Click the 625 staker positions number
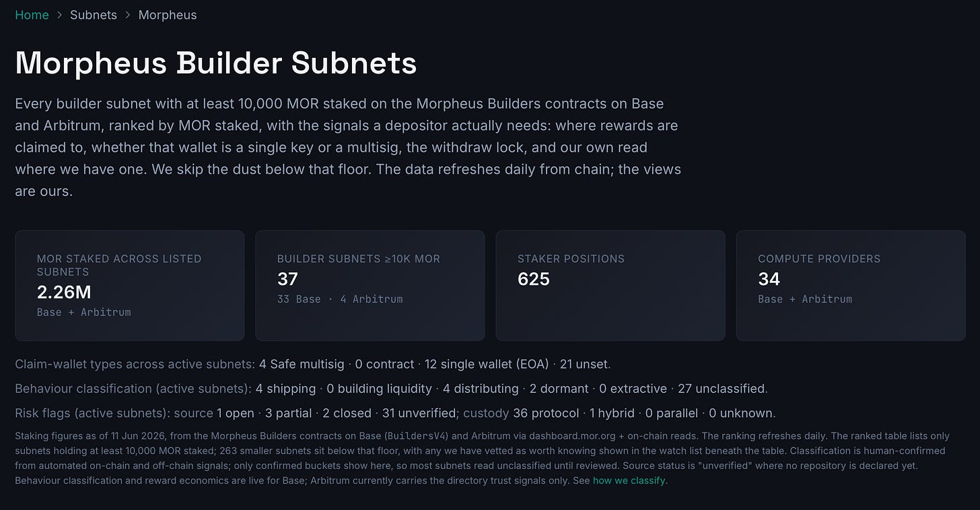This screenshot has height=510, width=980. [x=534, y=279]
